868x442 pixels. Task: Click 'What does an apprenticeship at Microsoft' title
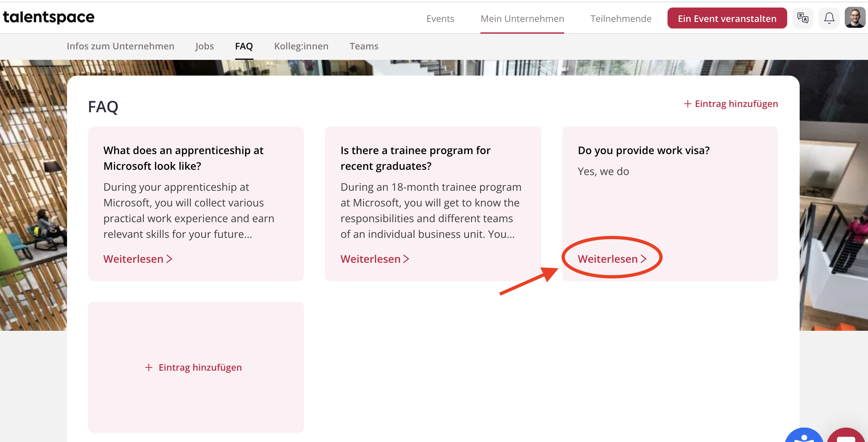183,158
